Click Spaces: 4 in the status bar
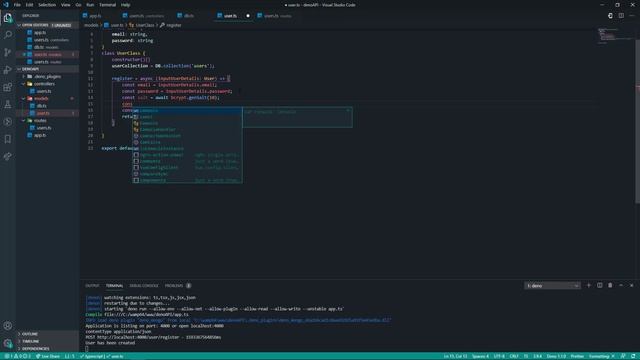The width and height of the screenshot is (640, 360). tap(480, 356)
